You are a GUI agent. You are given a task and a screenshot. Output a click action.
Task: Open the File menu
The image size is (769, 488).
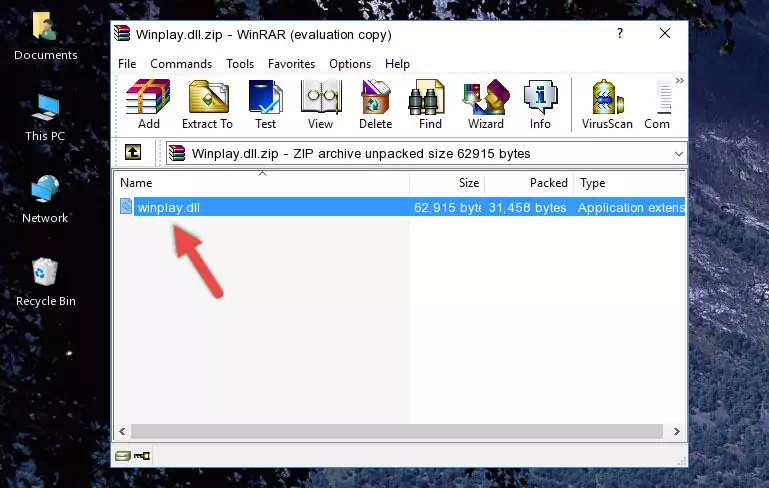pyautogui.click(x=127, y=64)
